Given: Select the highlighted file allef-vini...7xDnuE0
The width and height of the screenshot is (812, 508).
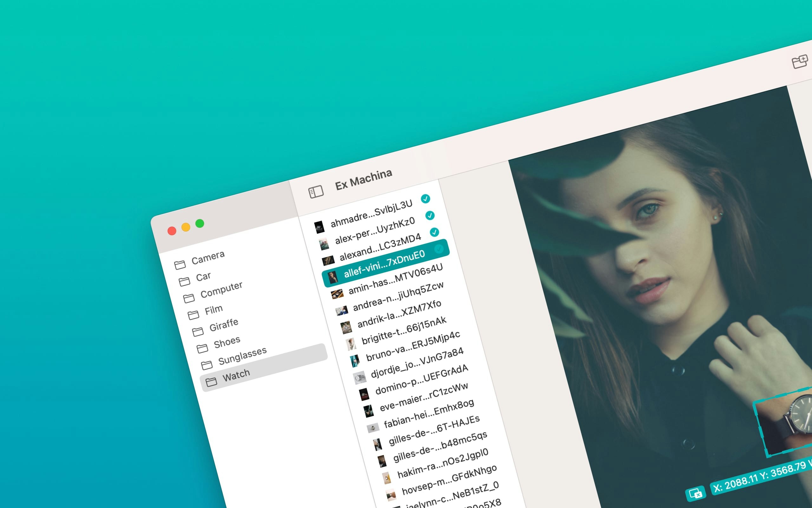Looking at the screenshot, I should coord(385,263).
